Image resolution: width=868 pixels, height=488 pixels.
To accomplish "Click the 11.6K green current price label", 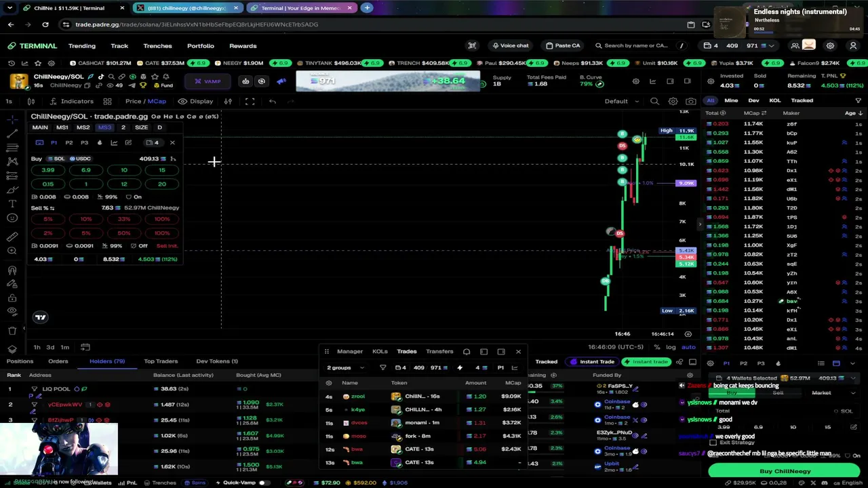I will point(686,138).
